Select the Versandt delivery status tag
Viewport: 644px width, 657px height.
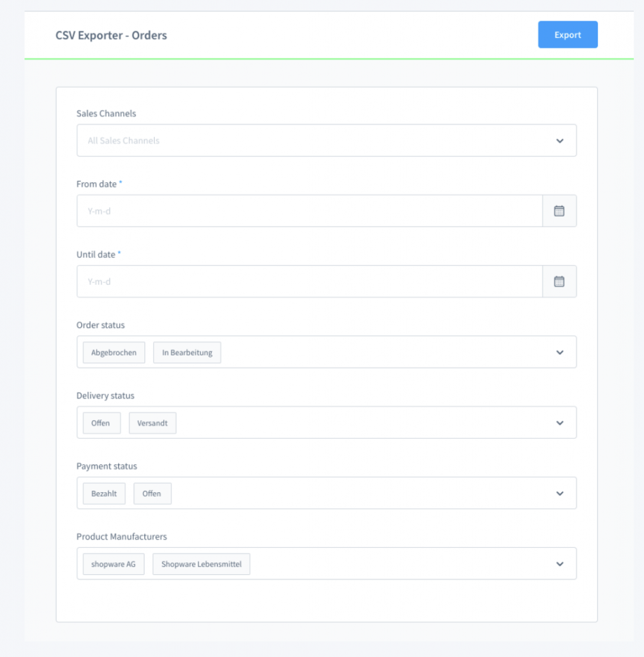click(x=152, y=423)
